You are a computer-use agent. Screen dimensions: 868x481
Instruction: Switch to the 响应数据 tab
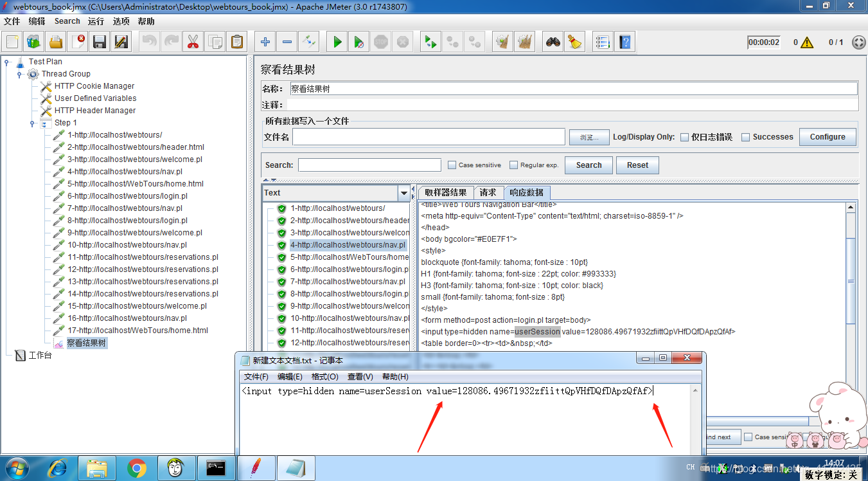[527, 193]
